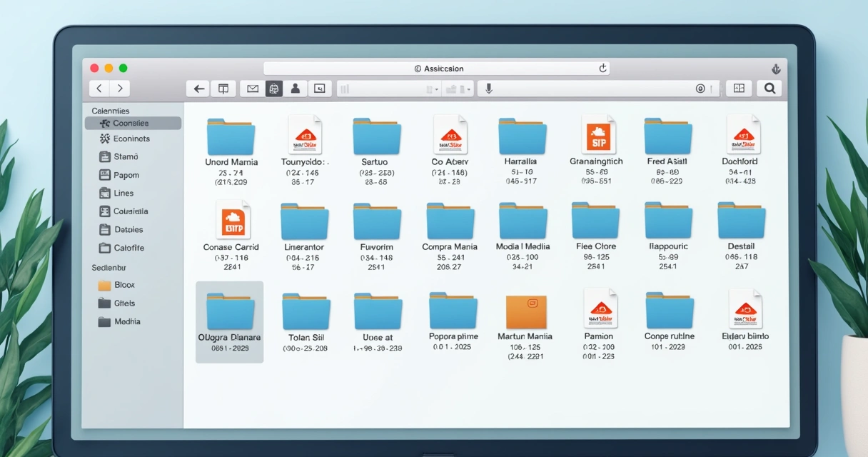The height and width of the screenshot is (457, 868).
Task: Click the person silhouette toolbar icon
Action: click(x=295, y=89)
